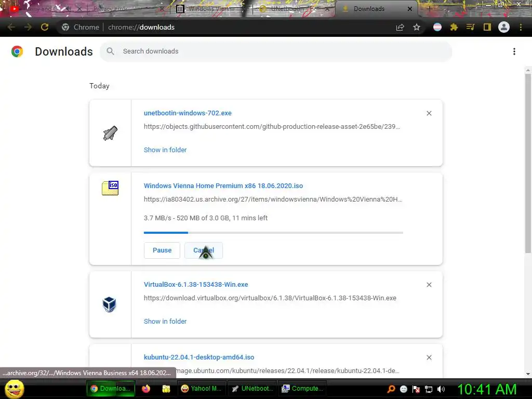This screenshot has width=532, height=399.
Task: Share this page via the share icon
Action: tap(400, 27)
